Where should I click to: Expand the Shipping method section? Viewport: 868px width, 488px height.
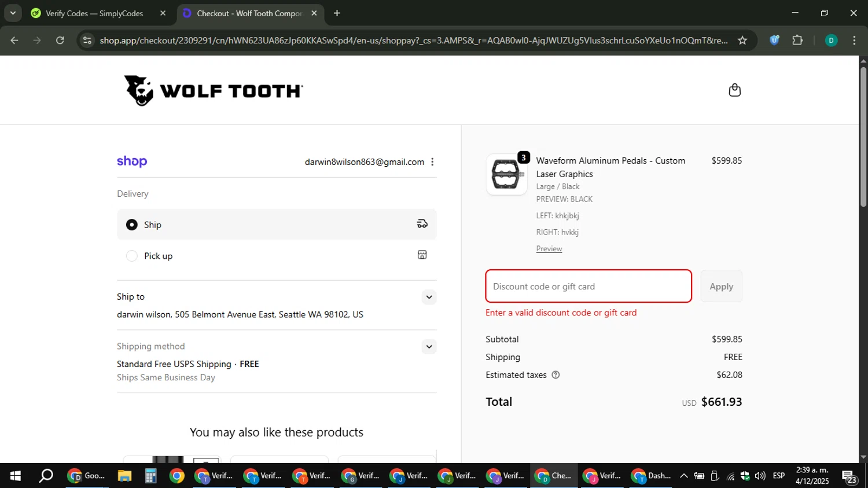pyautogui.click(x=429, y=347)
